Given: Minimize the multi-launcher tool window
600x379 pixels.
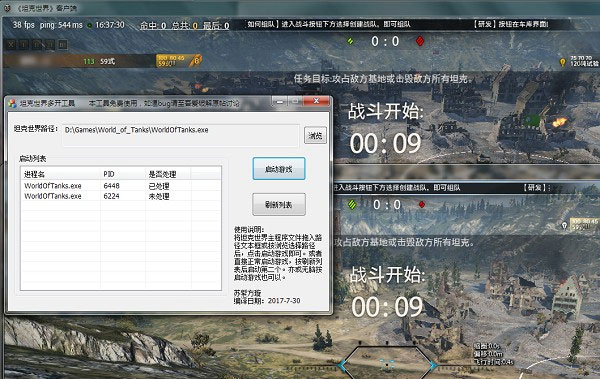Looking at the screenshot, I should click(280, 101).
